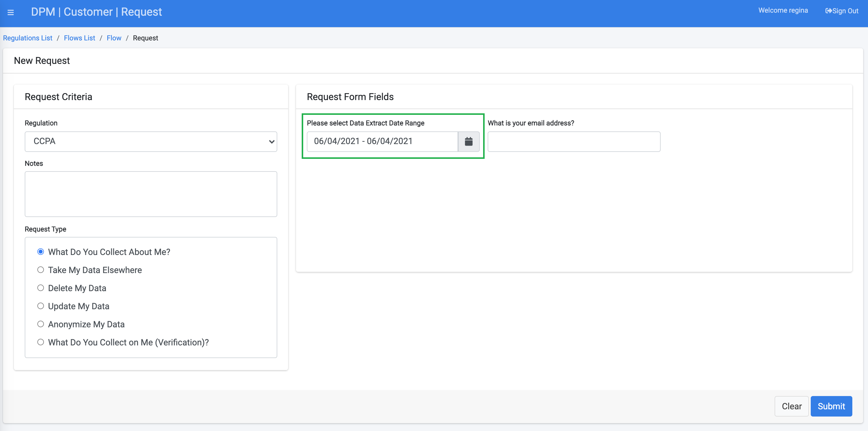Screen dimensions: 868x431
Task: Click the Welcome regina user text
Action: (783, 11)
